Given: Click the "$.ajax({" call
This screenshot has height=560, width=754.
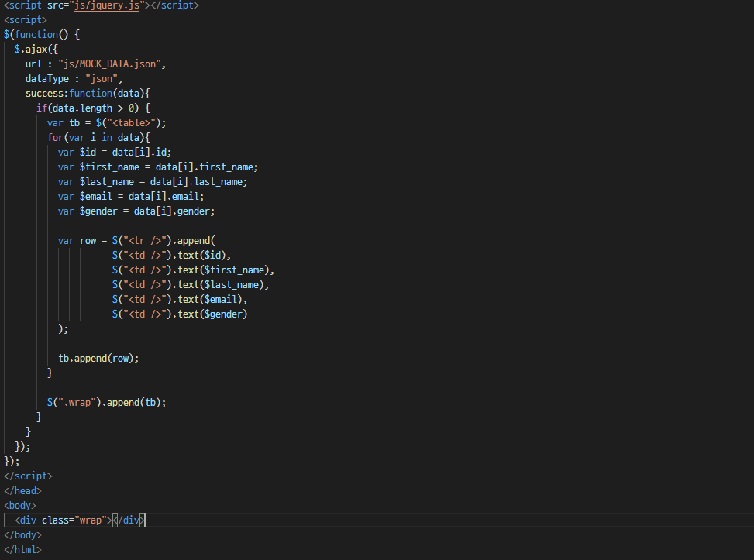Looking at the screenshot, I should pos(36,49).
